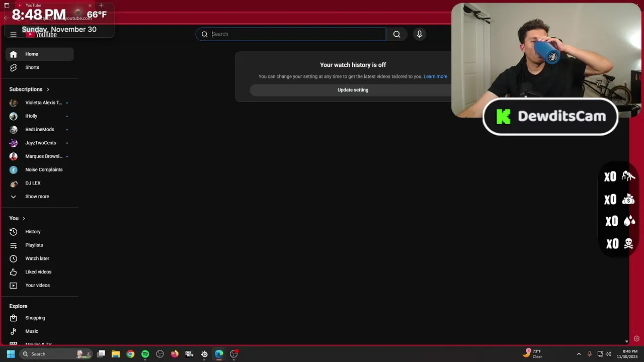Open the Windows Start menu
This screenshot has width=644, height=362.
(11, 354)
